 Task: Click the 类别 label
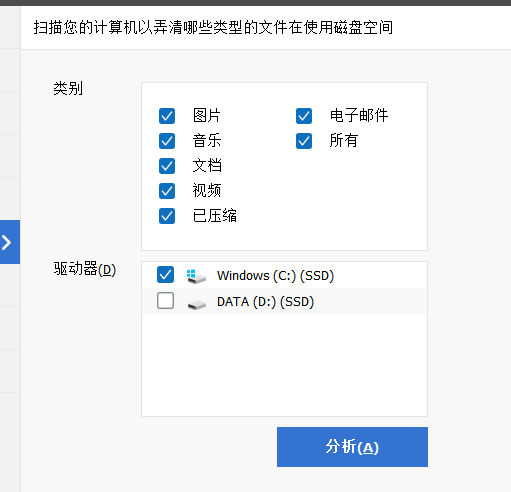[x=68, y=88]
